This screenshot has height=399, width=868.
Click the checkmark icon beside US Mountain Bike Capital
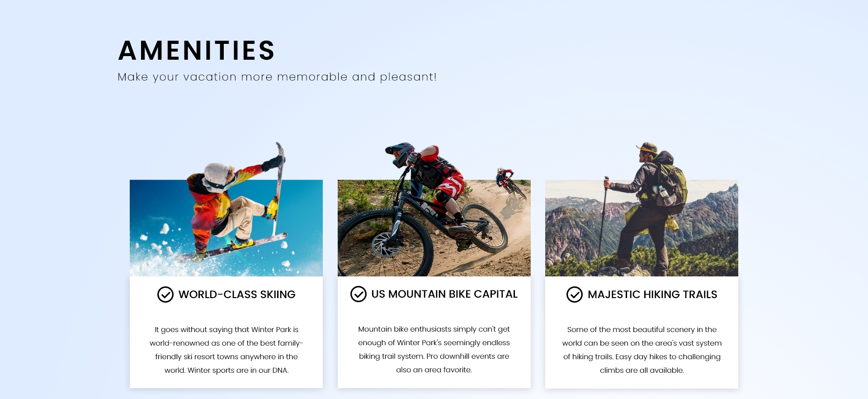[359, 294]
